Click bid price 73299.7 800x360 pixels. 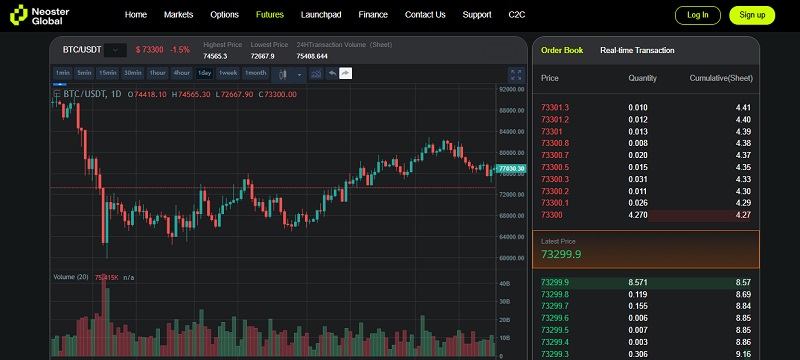pos(555,306)
